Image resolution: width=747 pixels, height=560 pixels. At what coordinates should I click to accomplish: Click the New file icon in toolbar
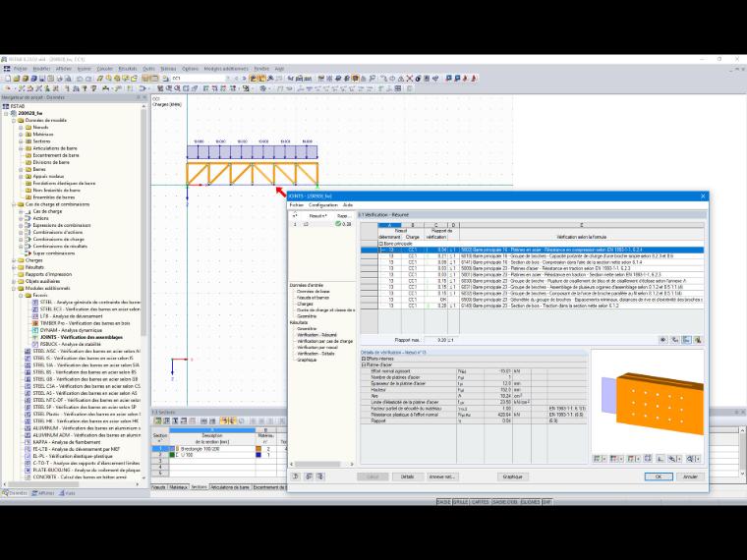point(8,79)
